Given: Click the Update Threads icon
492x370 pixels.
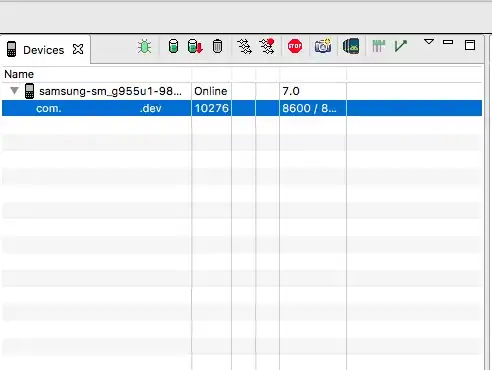Looking at the screenshot, I should point(244,46).
